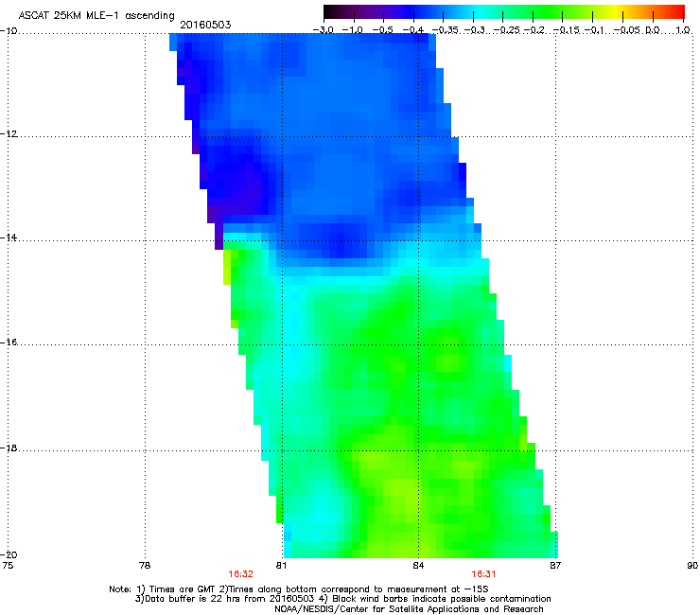Image resolution: width=700 pixels, height=615 pixels.
Task: Click the -0.3 color scale label
Action: 474,30
